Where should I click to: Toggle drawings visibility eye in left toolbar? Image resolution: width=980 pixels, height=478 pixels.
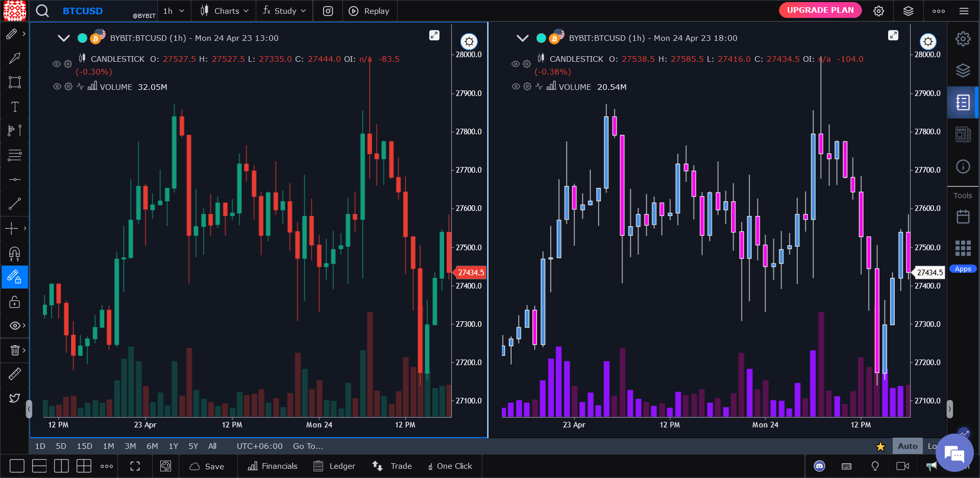tap(15, 326)
